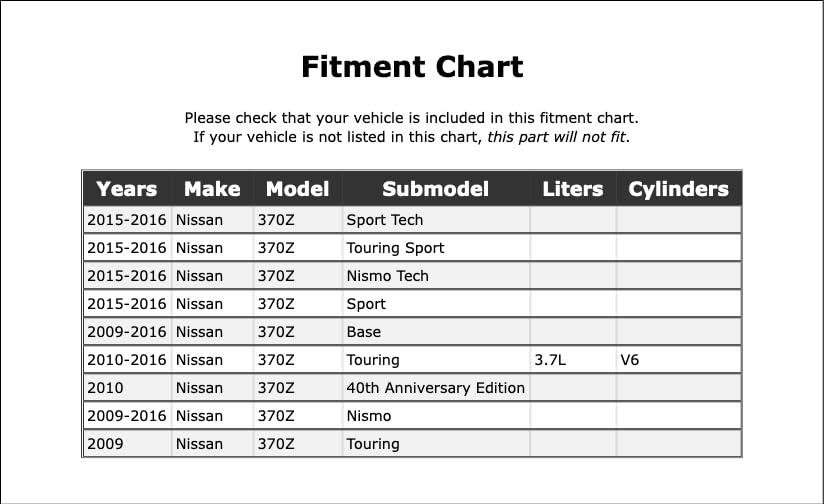Click the Touring submodel in the 2009 row
The width and height of the screenshot is (824, 504).
372,444
